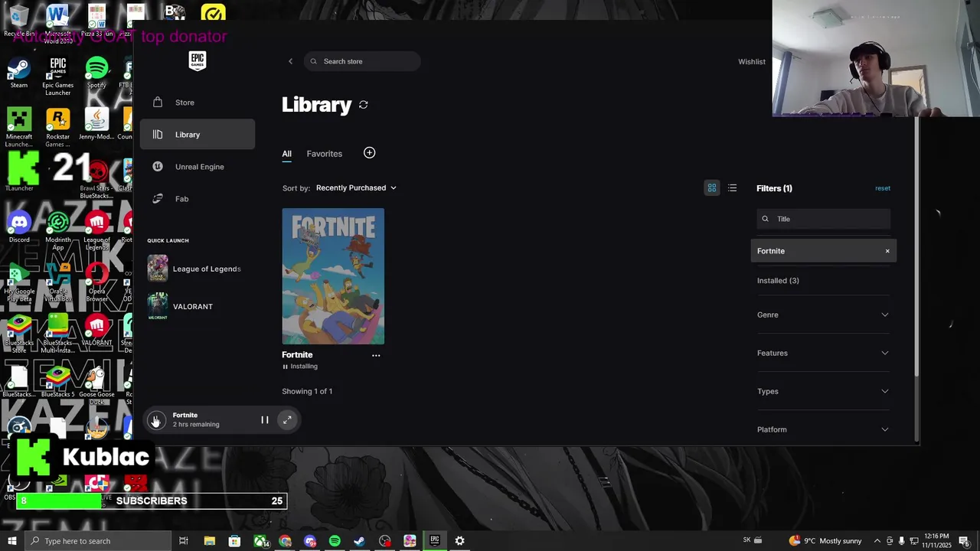Launch VALORANT from Quick Launch
Screen dimensions: 980x551
click(181, 307)
